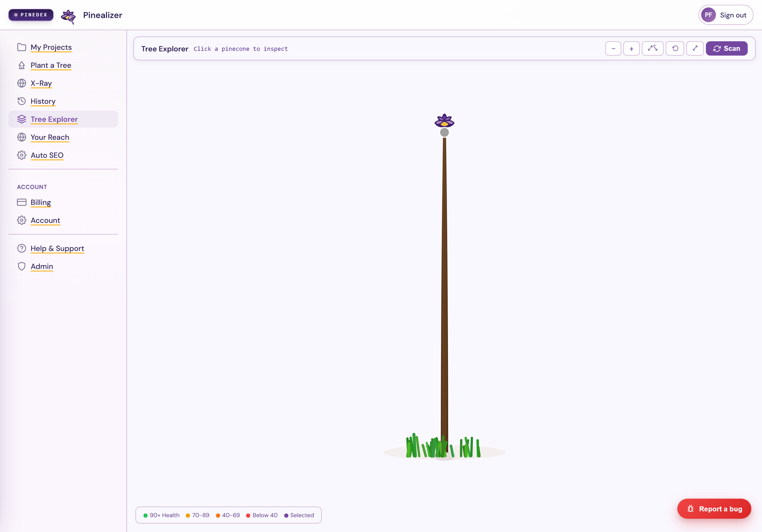The height and width of the screenshot is (532, 762).
Task: Click the 'Selected' legend entry
Action: point(299,515)
